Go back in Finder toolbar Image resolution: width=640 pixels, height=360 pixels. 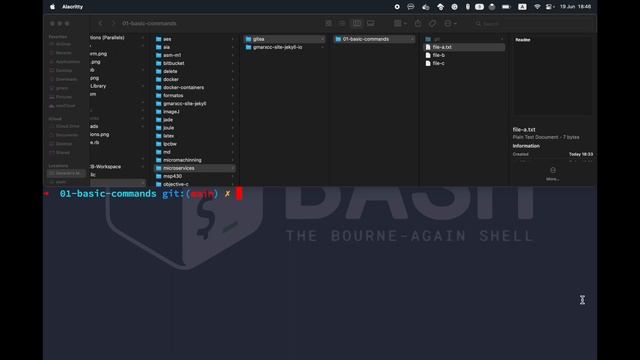coord(100,23)
